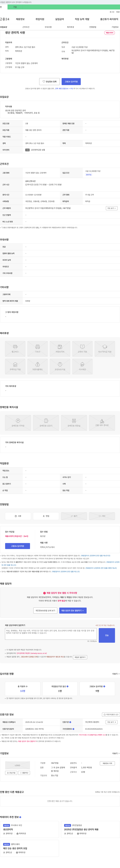Click the 장애인용 주차장 icon
Image resolution: width=120 pixels, height=868 pixels.
coord(18,423)
